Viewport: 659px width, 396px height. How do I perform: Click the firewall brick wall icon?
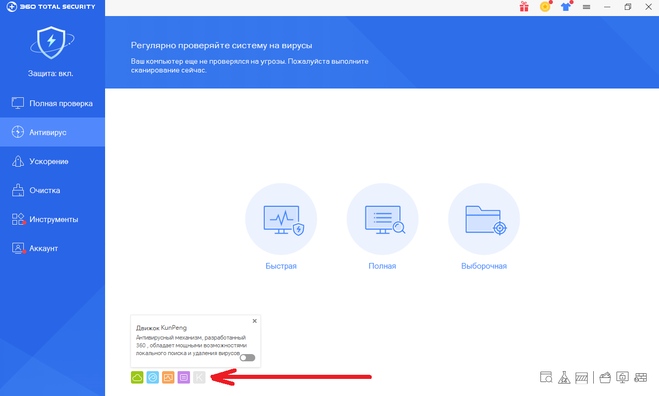[641, 378]
